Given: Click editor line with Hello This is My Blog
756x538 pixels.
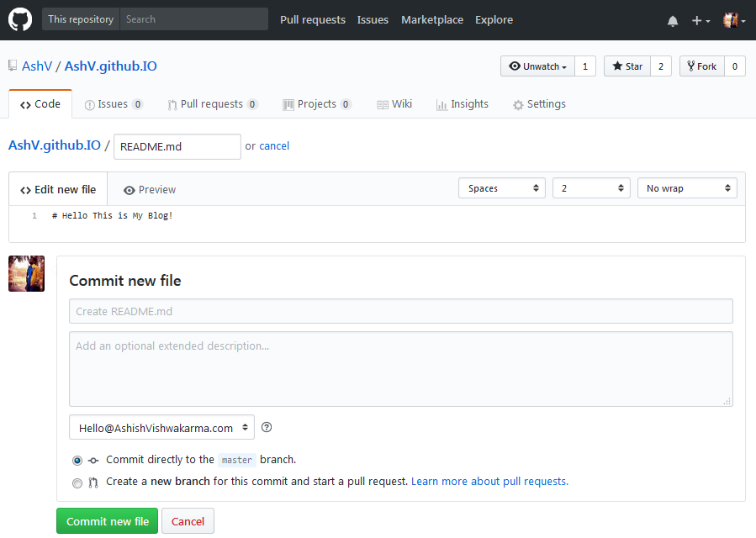Looking at the screenshot, I should 113,215.
